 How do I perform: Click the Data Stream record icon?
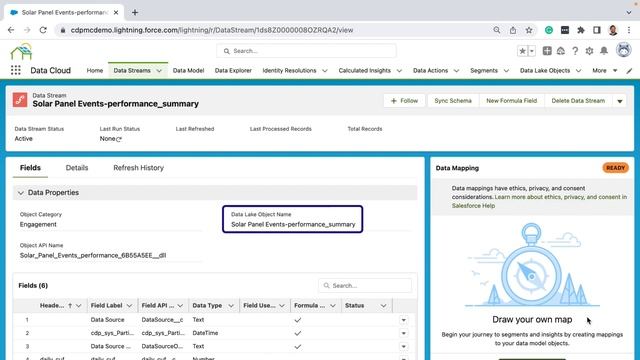pos(20,100)
